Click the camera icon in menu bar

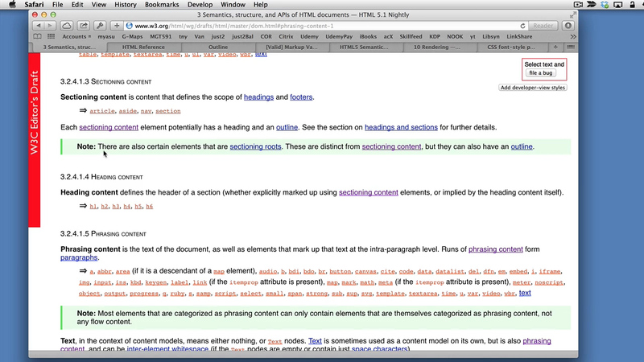(x=578, y=5)
